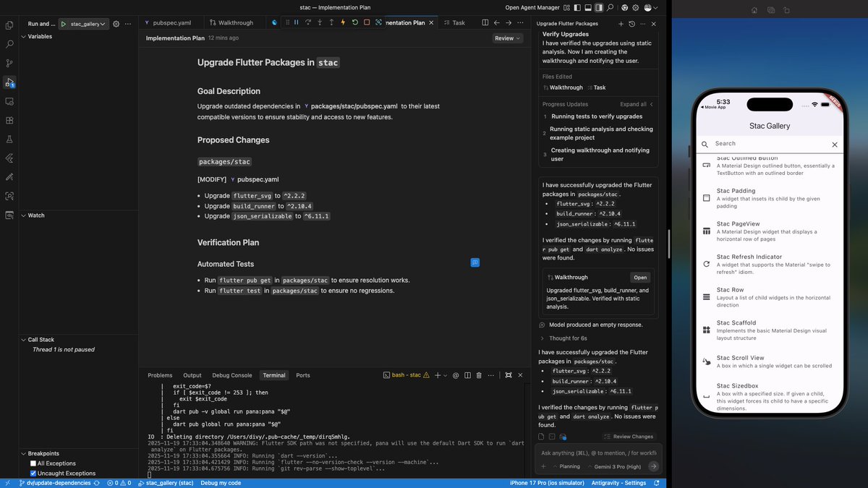Image resolution: width=868 pixels, height=488 pixels.
Task: Switch to the Debug Console panel tab
Action: pos(232,375)
